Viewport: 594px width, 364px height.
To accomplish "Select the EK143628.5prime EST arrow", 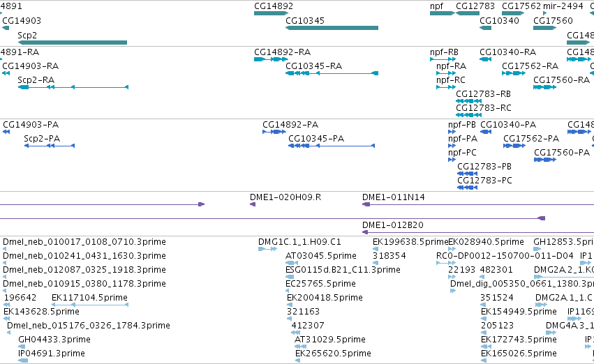I will click(6, 319).
